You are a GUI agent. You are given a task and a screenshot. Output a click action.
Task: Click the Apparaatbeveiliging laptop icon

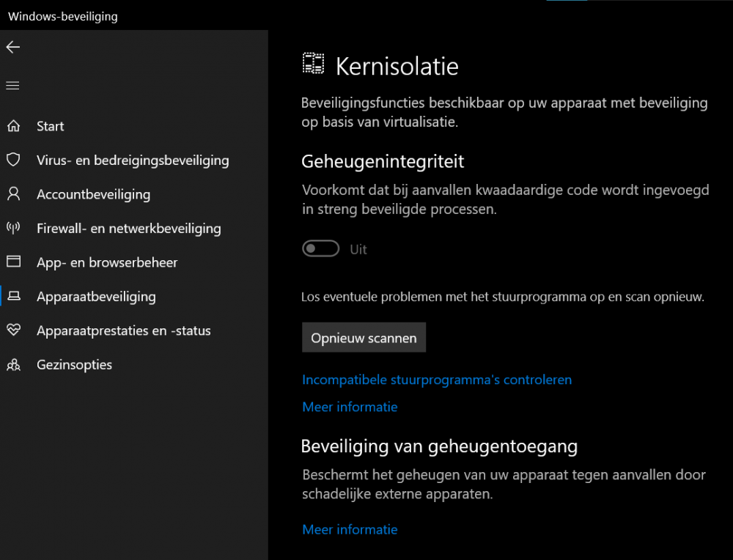coord(13,296)
